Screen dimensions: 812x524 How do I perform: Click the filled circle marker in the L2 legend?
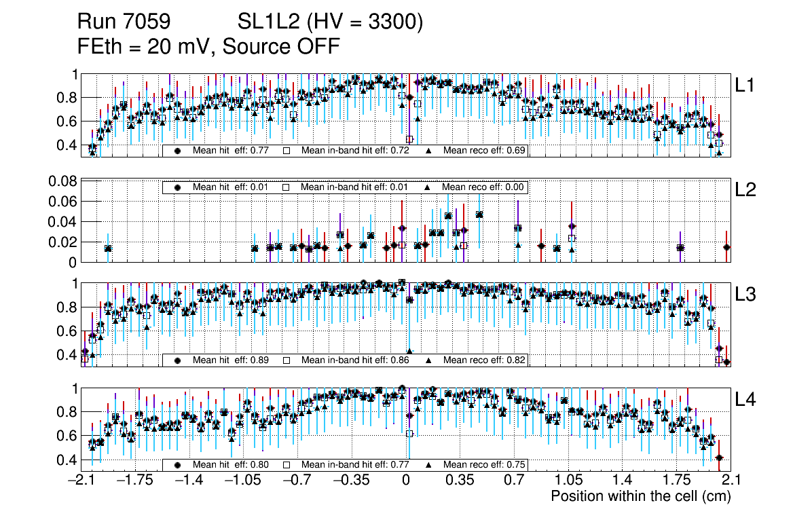coord(177,187)
